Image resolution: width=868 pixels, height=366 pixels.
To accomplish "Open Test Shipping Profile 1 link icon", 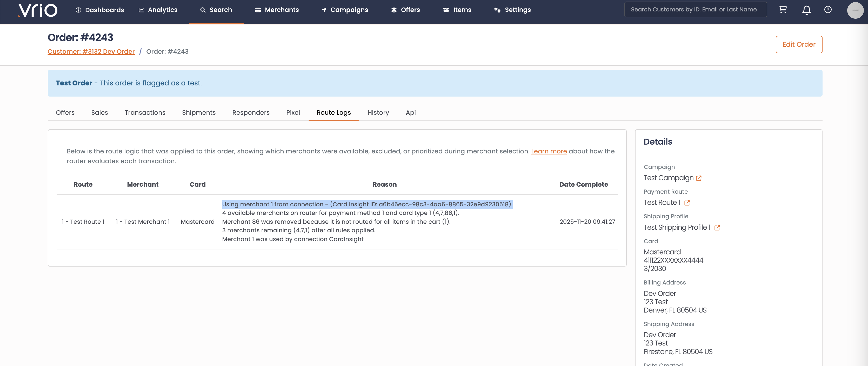I will pos(717,228).
